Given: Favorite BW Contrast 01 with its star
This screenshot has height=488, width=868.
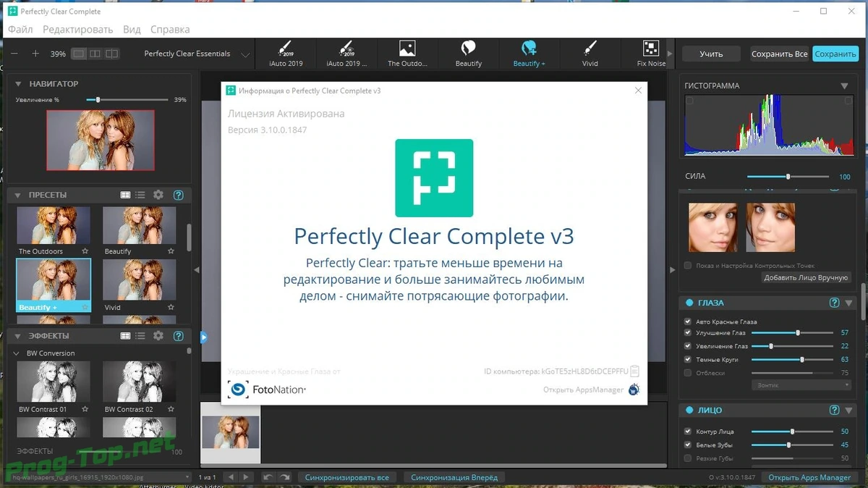Looking at the screenshot, I should coord(85,409).
